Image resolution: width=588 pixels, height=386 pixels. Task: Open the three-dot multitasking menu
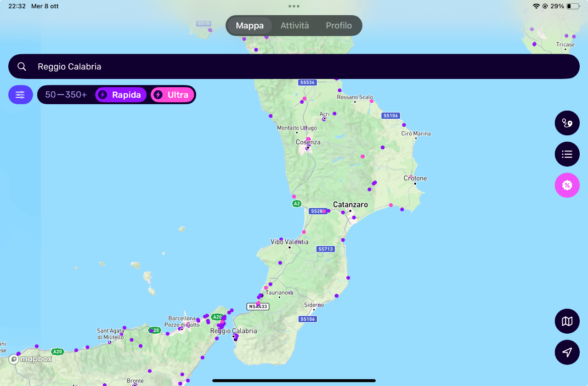(x=294, y=6)
